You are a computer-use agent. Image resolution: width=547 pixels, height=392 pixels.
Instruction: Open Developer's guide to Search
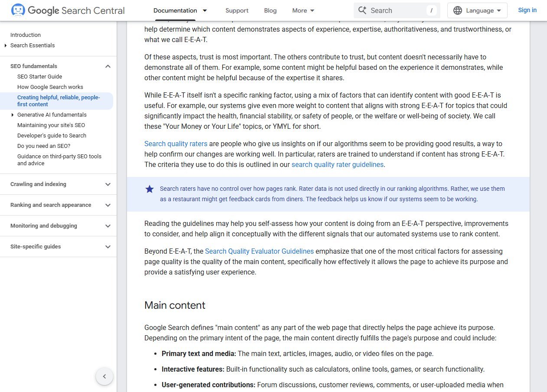(x=52, y=136)
